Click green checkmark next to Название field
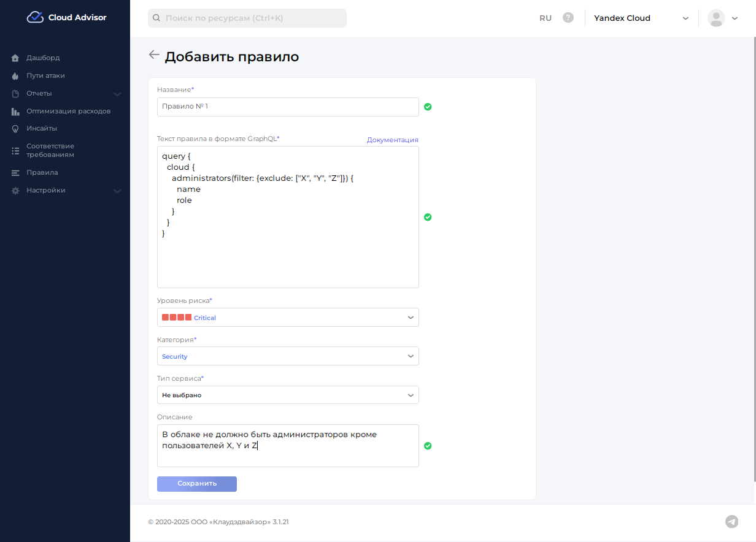The width and height of the screenshot is (756, 542). (428, 107)
